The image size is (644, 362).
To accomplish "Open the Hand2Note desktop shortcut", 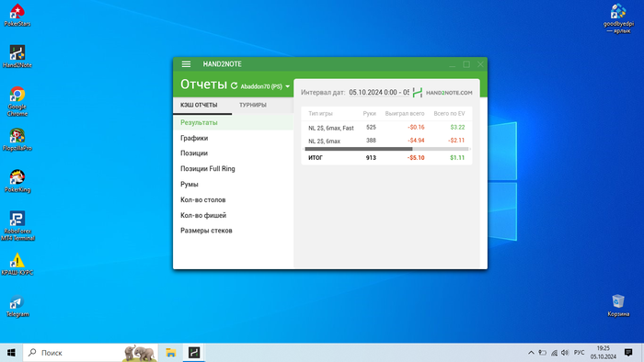I will (17, 57).
